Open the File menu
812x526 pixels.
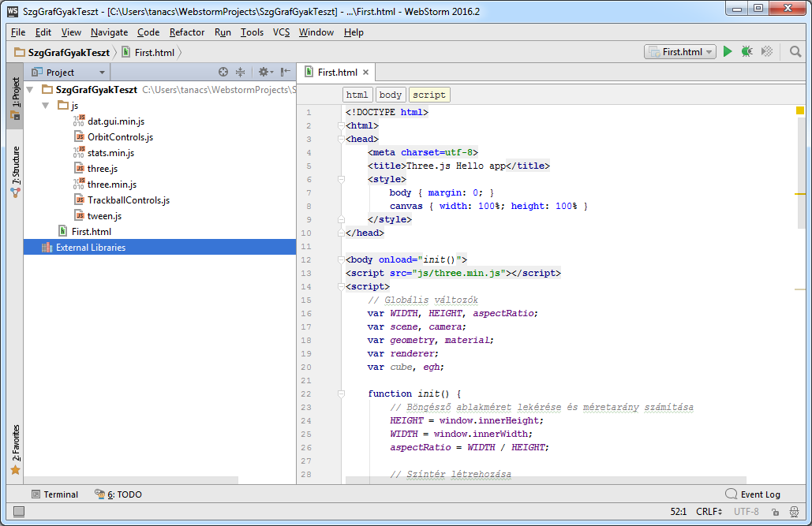click(18, 32)
